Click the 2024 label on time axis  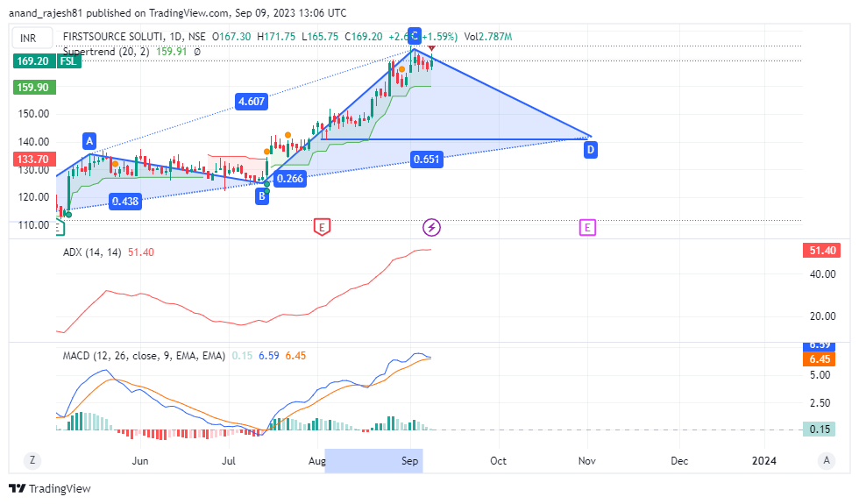point(763,461)
